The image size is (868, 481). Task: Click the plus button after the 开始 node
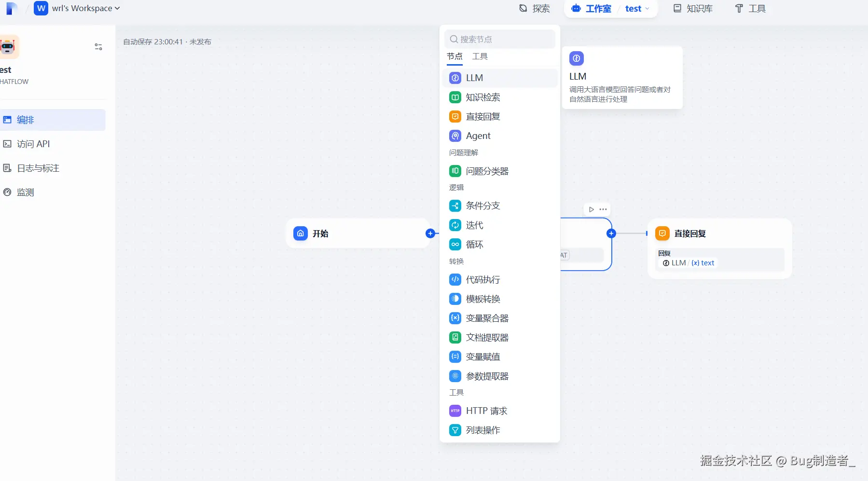[429, 233]
